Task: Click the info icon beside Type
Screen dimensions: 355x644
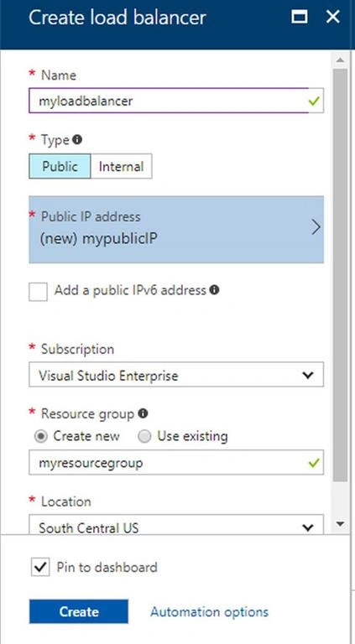Action: tap(77, 140)
